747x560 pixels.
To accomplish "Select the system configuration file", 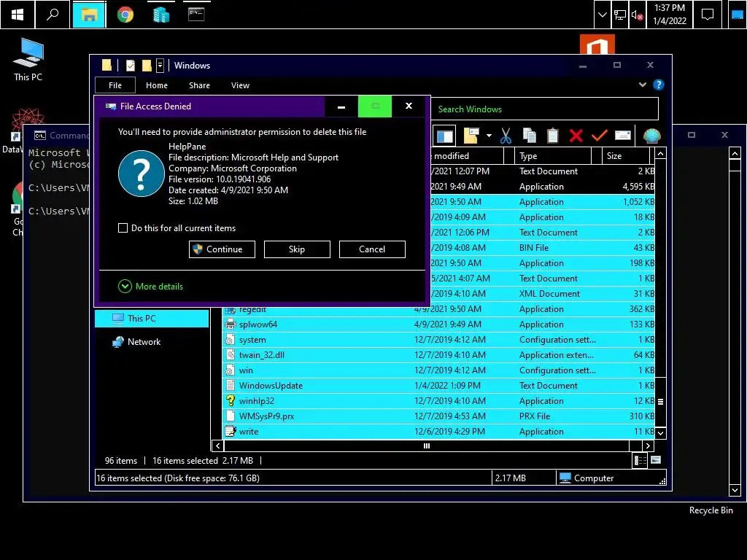I will pos(438,340).
